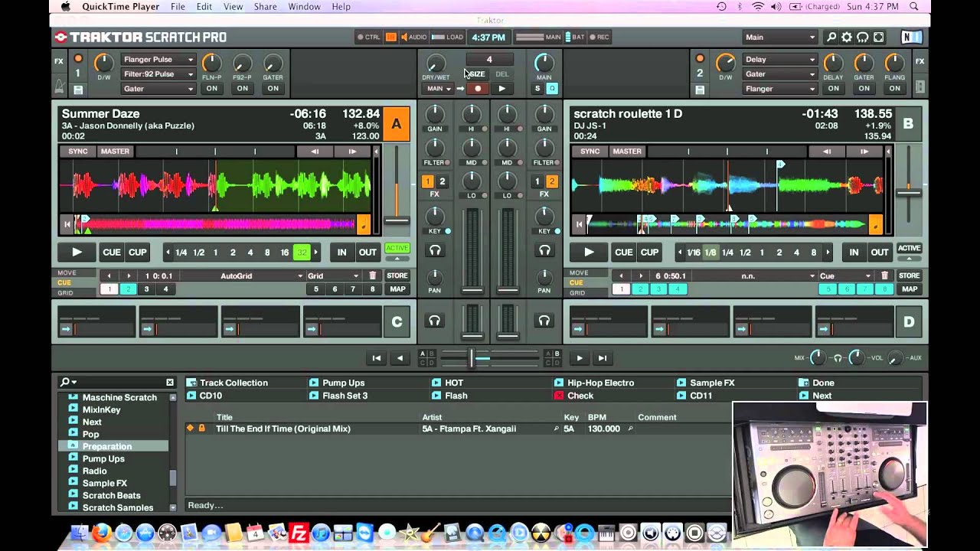This screenshot has height=551, width=980.
Task: Click STORE on deck B
Action: (x=909, y=275)
